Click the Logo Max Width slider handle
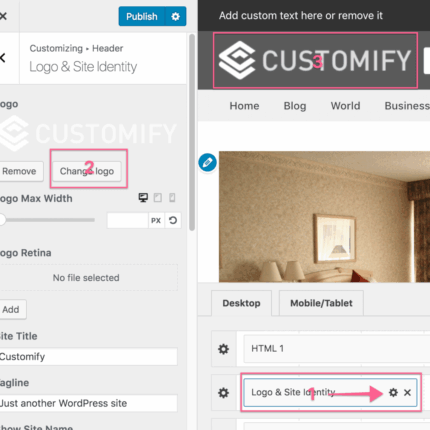 (2, 220)
